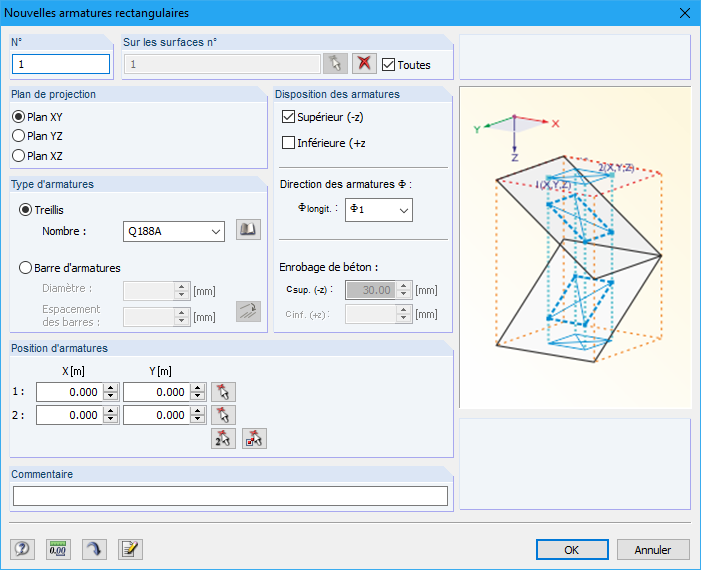
Task: Click the X field of point 1
Action: pyautogui.click(x=70, y=392)
